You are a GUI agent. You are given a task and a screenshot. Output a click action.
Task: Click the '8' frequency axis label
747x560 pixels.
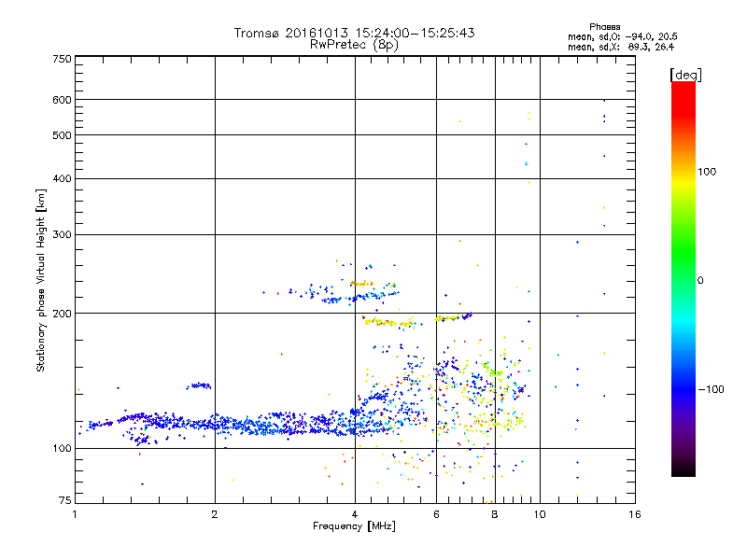click(495, 514)
